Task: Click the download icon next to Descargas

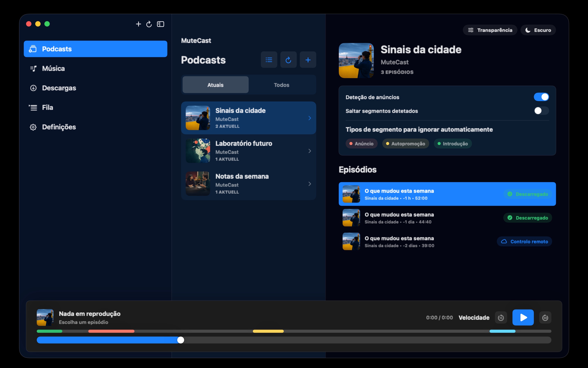Action: coord(33,88)
